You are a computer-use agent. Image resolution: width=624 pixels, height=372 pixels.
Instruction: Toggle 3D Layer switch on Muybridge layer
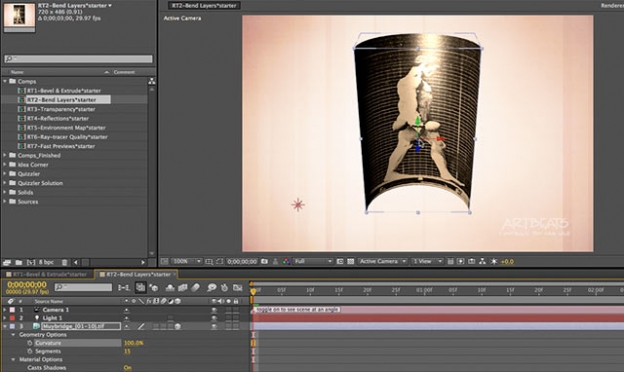177,327
